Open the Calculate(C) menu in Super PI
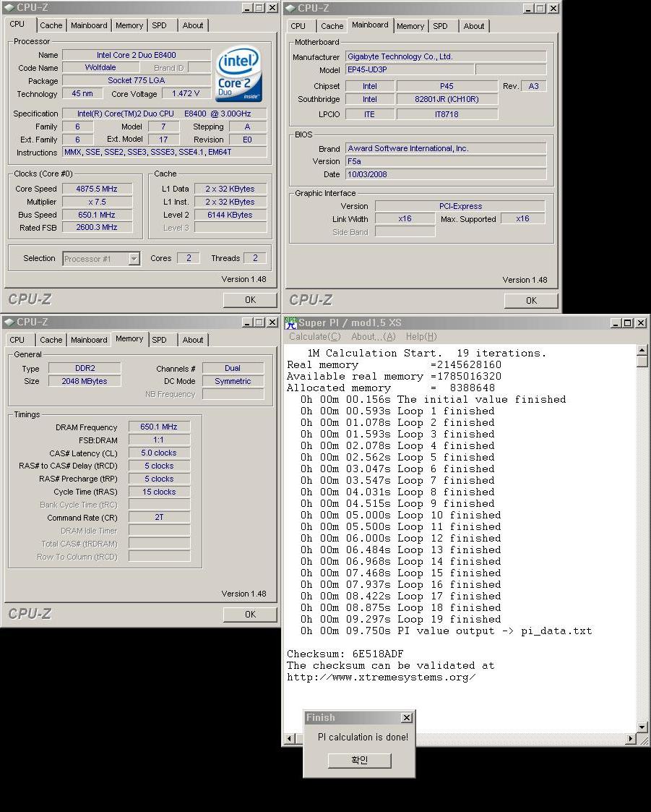This screenshot has width=651, height=812. 314,337
